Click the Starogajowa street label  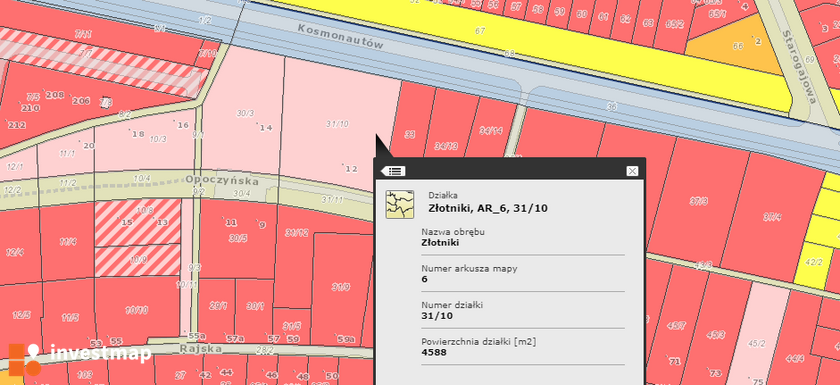point(799,66)
